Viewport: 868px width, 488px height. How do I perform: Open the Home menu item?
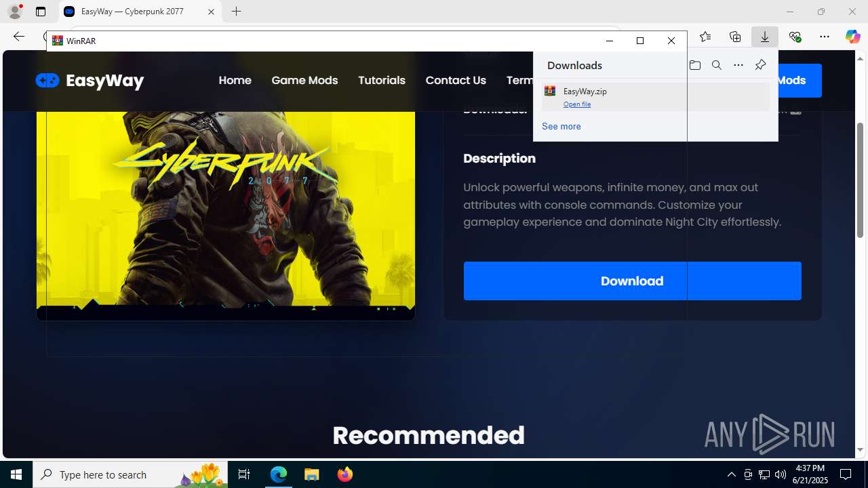tap(235, 80)
